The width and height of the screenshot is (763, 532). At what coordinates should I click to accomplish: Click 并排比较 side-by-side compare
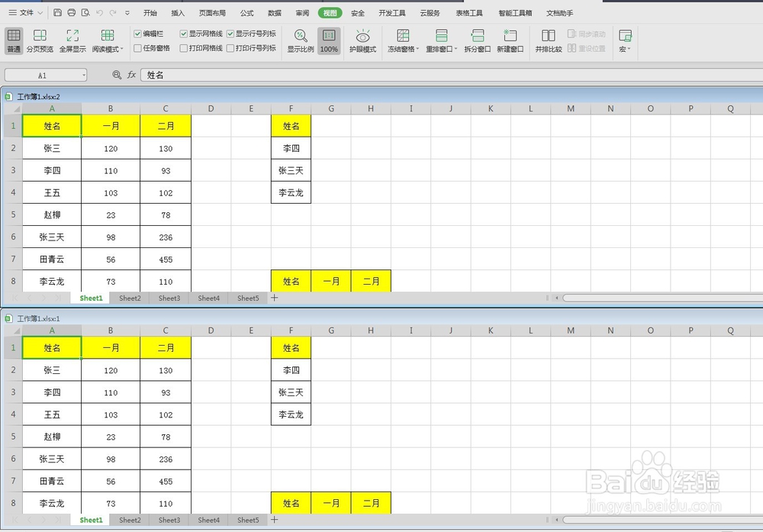(549, 40)
